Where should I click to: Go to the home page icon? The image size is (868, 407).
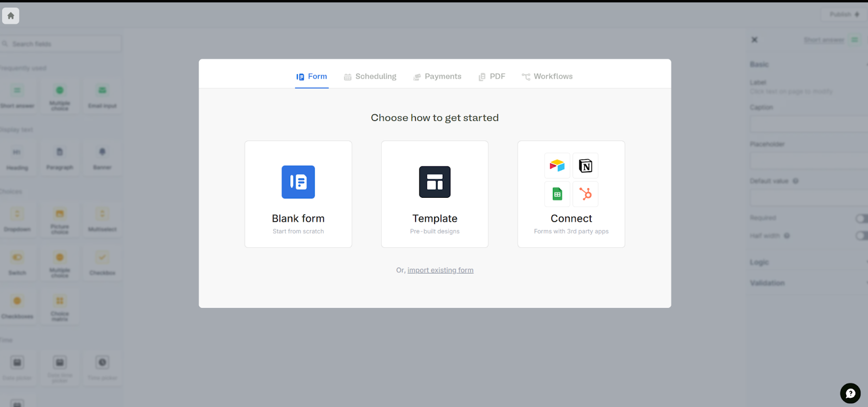coord(11,16)
